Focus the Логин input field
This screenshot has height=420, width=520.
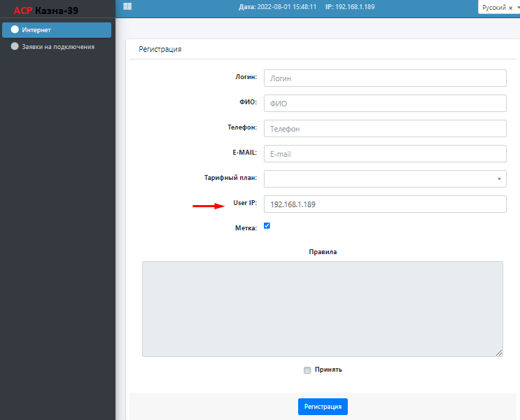384,78
